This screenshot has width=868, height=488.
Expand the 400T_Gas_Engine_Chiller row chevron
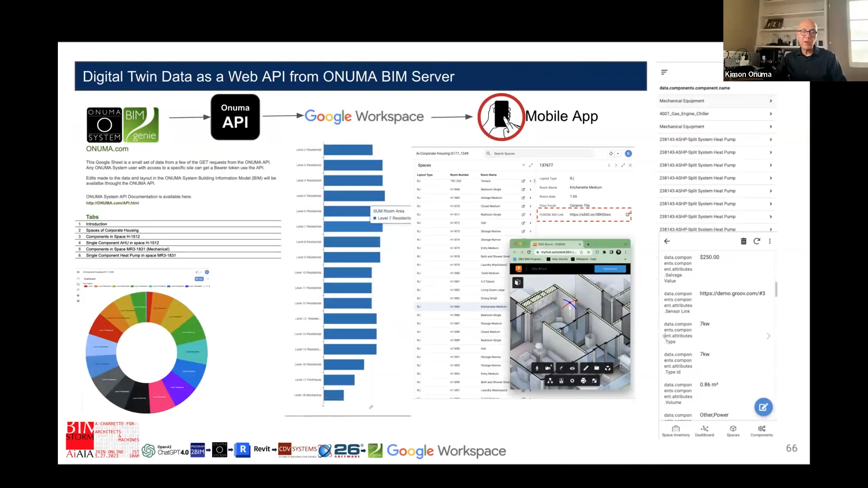(x=771, y=114)
